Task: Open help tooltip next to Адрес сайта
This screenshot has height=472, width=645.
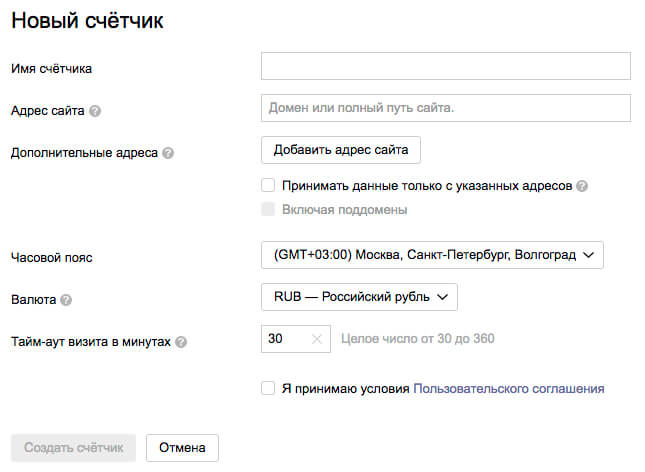Action: click(x=95, y=111)
